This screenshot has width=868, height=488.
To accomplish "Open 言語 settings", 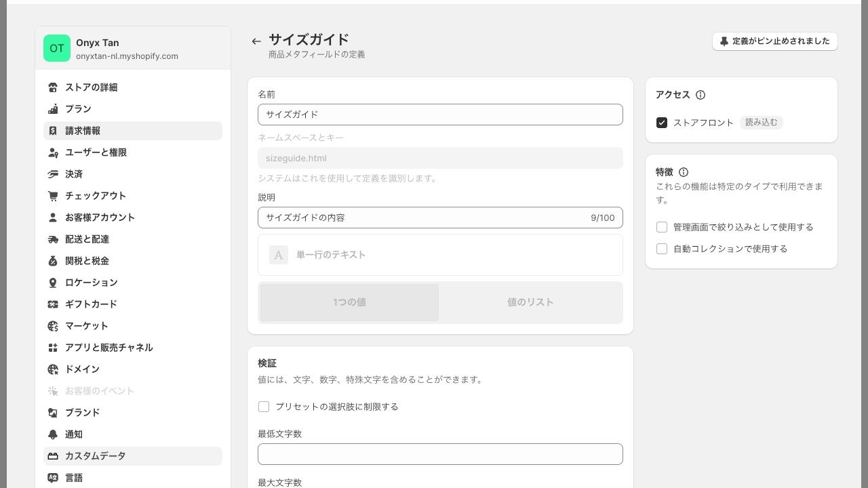I will [133, 478].
